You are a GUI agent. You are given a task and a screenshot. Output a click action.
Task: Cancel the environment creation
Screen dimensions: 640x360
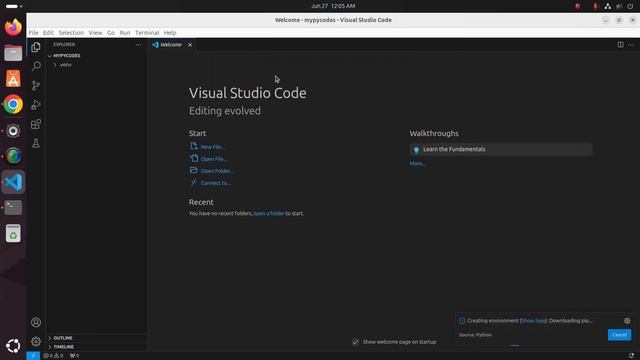(619, 335)
